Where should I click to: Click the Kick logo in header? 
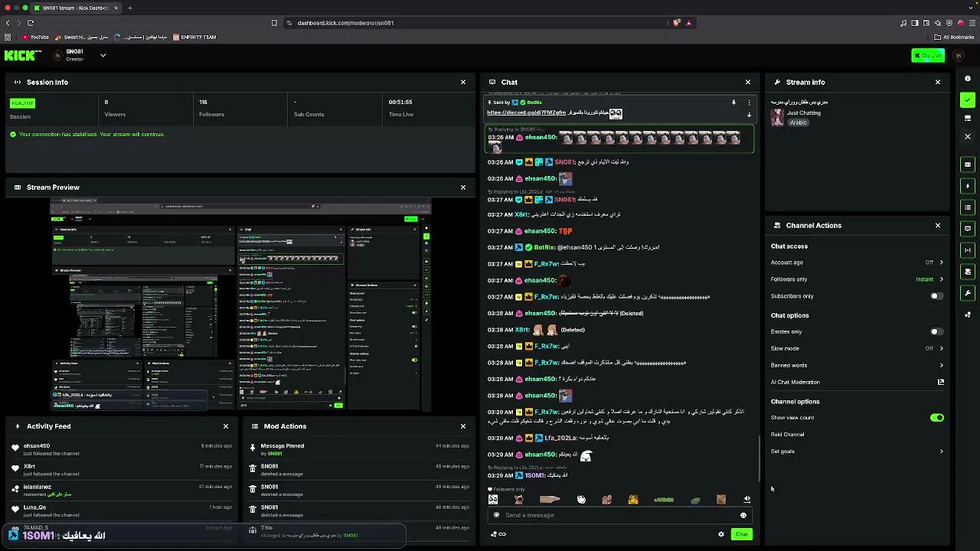[23, 55]
